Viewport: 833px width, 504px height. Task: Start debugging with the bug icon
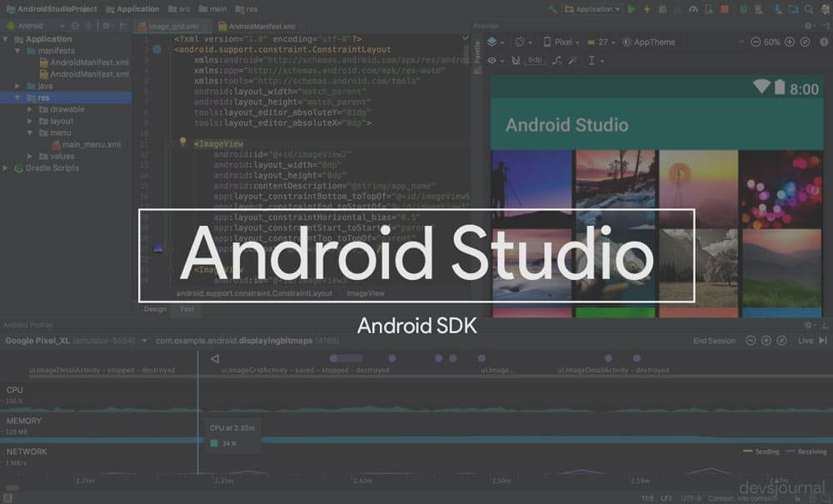tap(662, 9)
